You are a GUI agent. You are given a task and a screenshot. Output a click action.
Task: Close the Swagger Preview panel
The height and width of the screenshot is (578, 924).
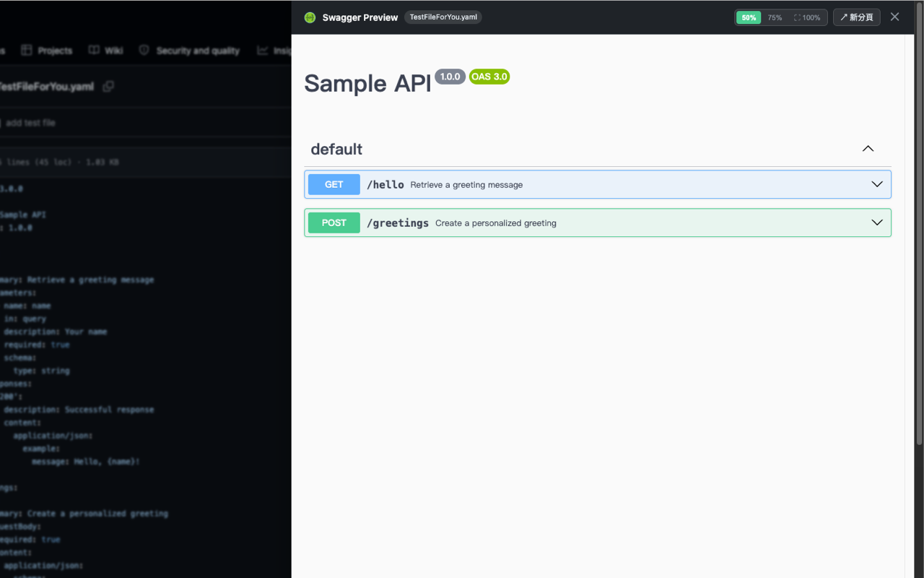(x=894, y=17)
